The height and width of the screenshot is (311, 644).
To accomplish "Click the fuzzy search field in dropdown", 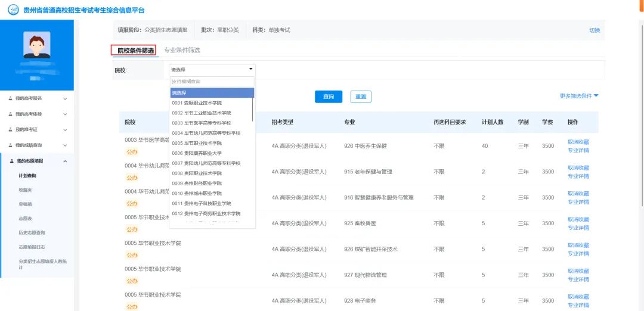I will click(212, 82).
